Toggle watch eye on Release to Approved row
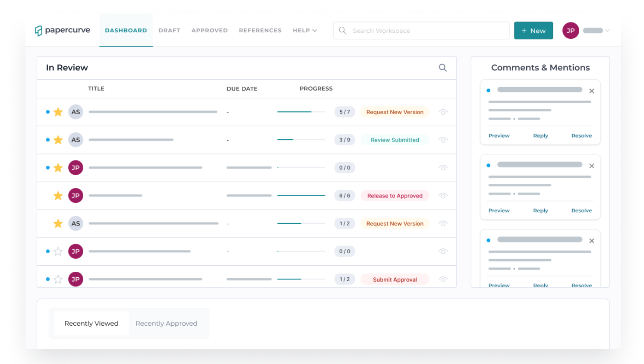The width and height of the screenshot is (644, 364). click(x=443, y=196)
